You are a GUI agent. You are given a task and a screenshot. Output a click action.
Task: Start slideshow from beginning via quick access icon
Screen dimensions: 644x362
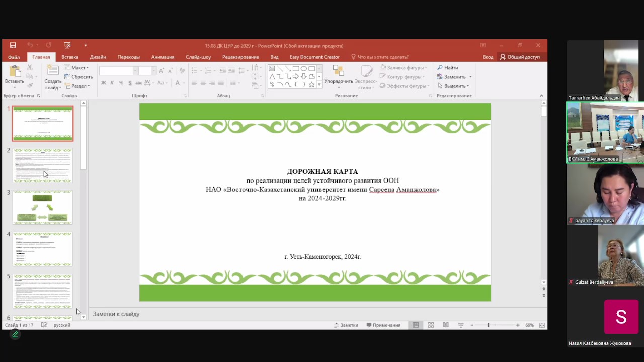[x=67, y=45]
